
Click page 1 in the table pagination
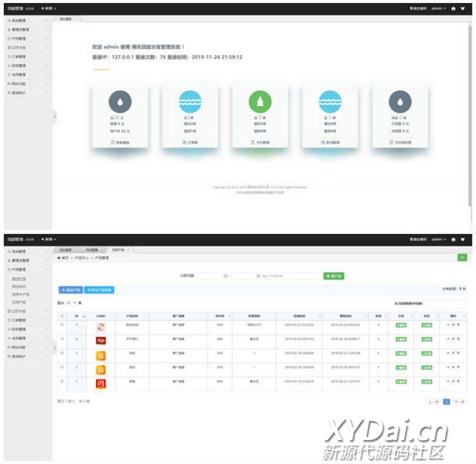pyautogui.click(x=447, y=402)
